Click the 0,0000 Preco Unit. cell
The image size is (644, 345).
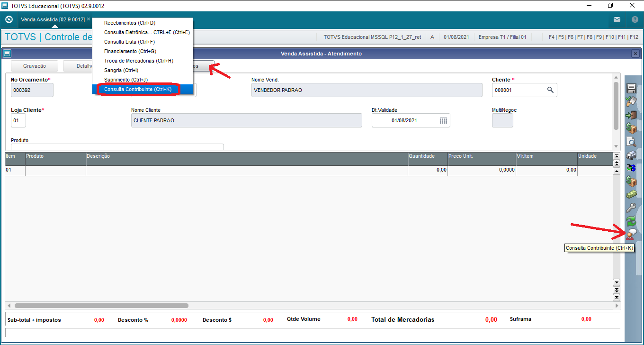click(482, 170)
